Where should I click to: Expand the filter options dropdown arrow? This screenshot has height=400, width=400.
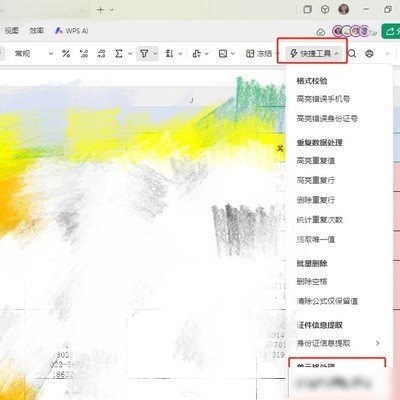click(x=155, y=54)
